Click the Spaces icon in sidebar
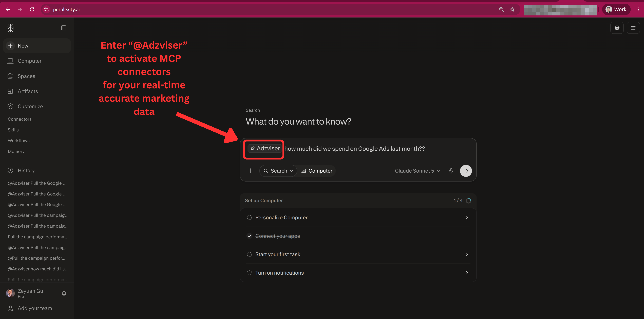The width and height of the screenshot is (644, 319). click(10, 76)
